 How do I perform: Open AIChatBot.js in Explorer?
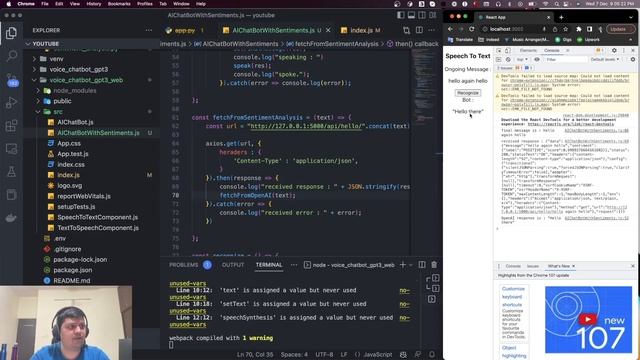coord(75,122)
